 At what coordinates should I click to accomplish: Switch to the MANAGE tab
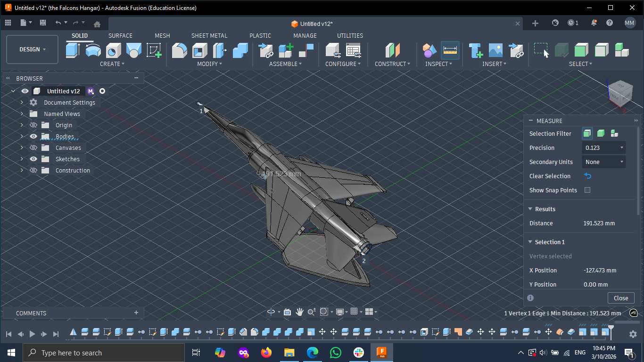coord(305,35)
